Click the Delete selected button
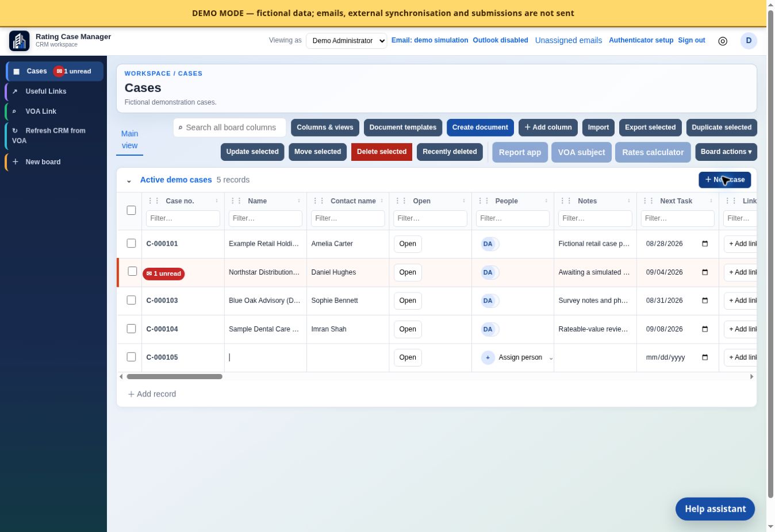 382,152
